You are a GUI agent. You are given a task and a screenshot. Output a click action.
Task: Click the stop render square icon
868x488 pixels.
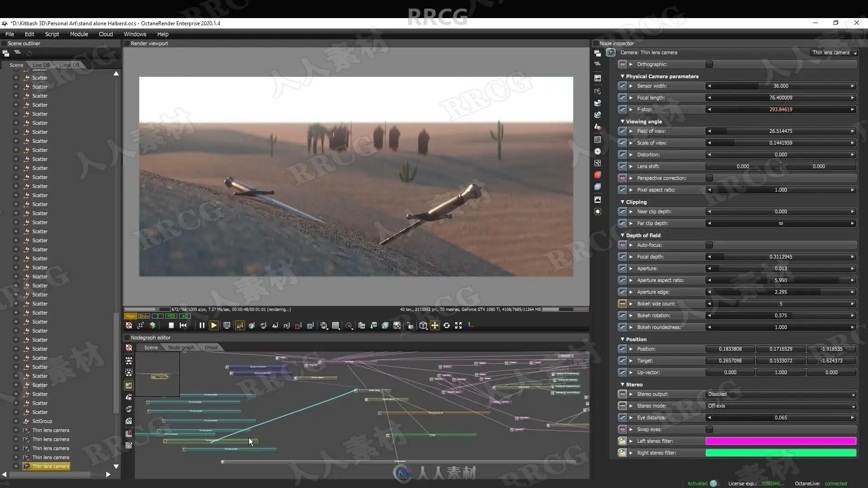pyautogui.click(x=171, y=325)
